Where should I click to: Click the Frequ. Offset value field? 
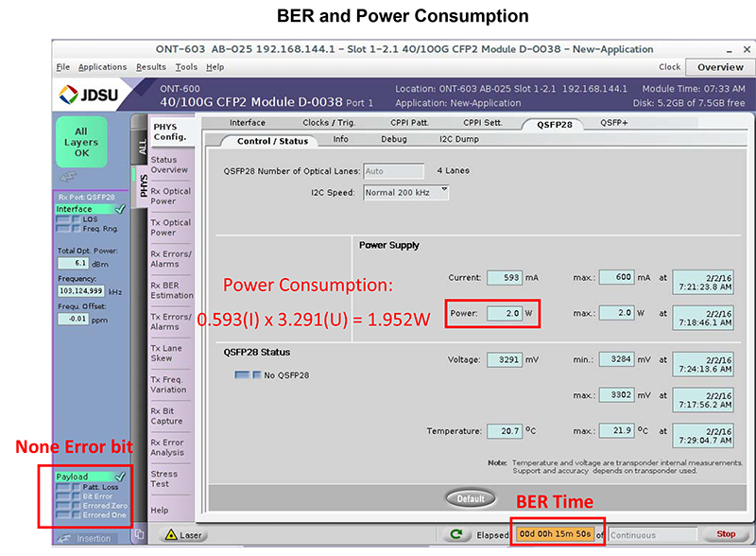(x=72, y=319)
